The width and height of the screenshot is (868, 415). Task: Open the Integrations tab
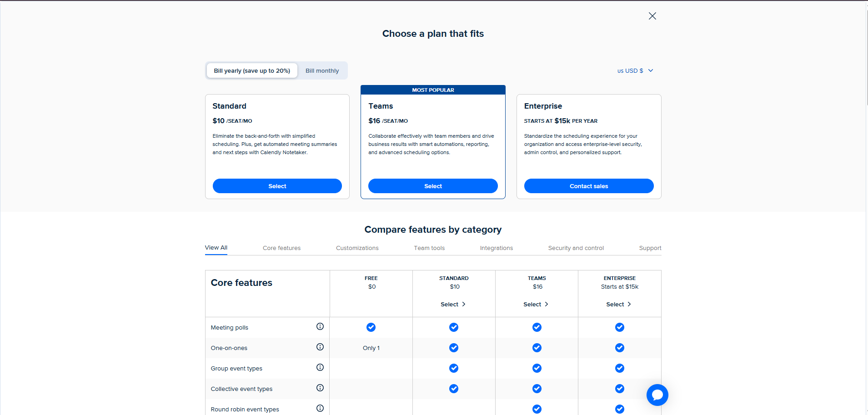pos(496,248)
